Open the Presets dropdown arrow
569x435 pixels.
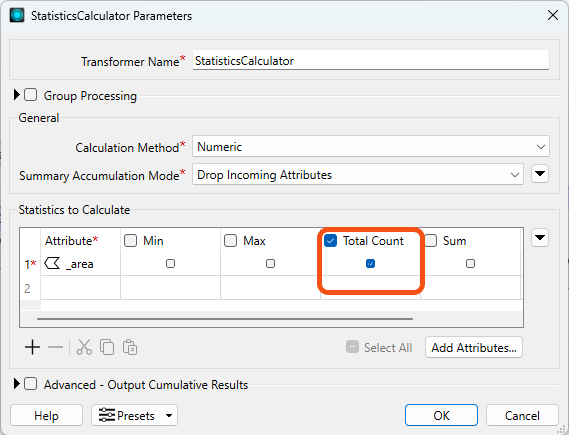[169, 415]
